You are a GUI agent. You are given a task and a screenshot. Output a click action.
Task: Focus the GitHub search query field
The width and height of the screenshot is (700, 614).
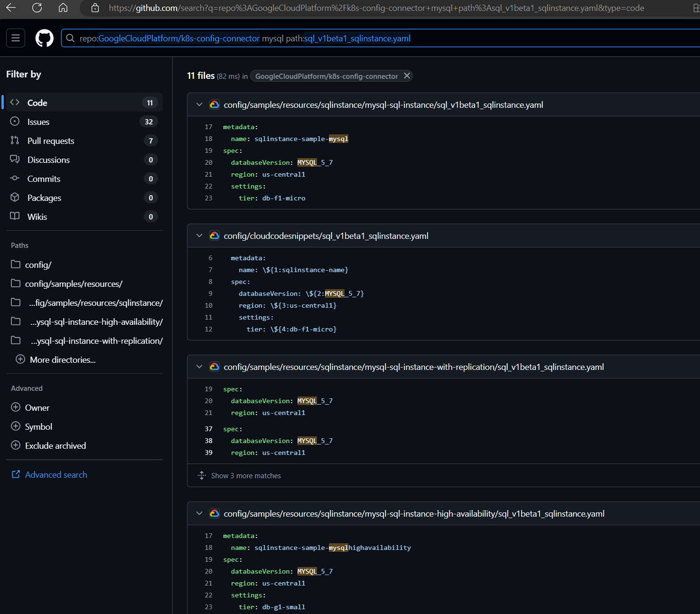click(381, 38)
